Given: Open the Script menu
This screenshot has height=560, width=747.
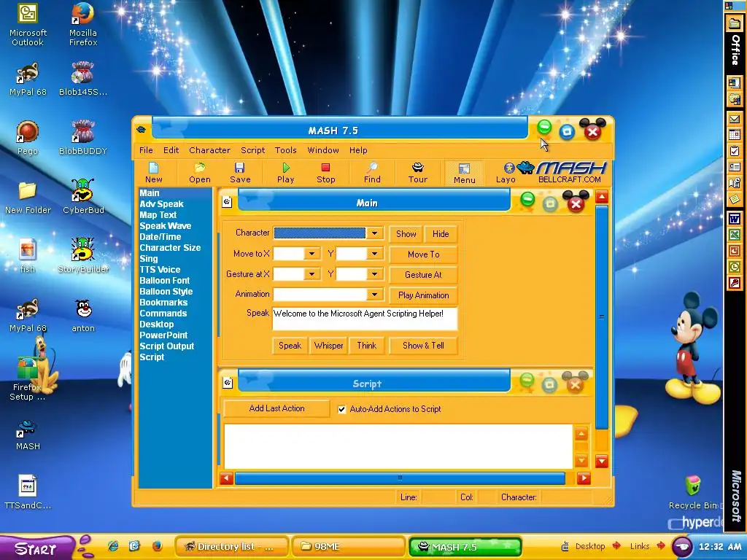Looking at the screenshot, I should point(252,150).
